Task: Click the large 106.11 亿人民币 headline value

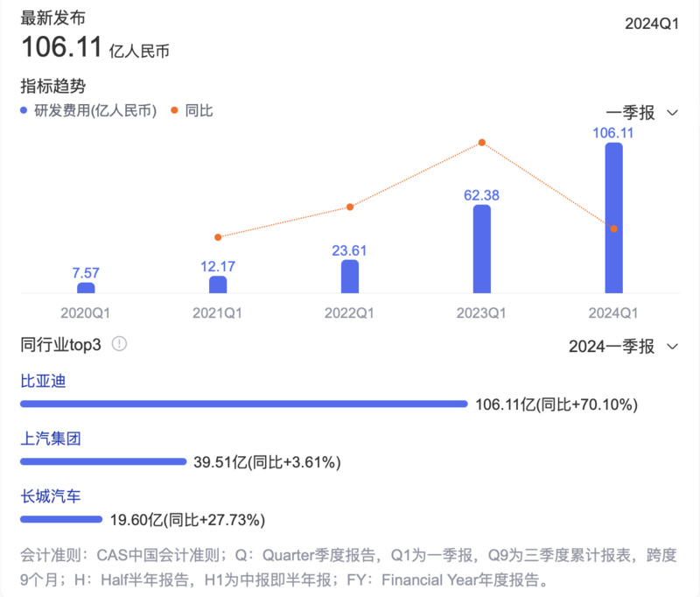Action: click(x=95, y=47)
